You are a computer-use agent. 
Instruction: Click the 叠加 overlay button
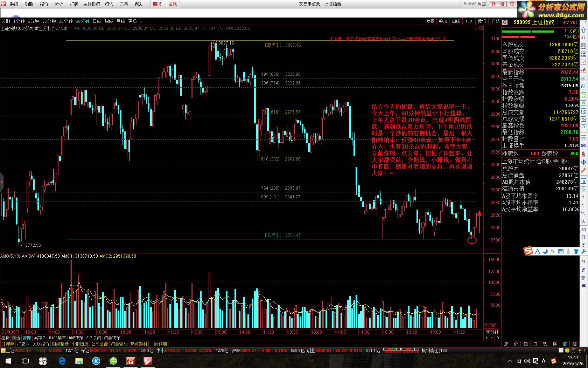click(443, 21)
